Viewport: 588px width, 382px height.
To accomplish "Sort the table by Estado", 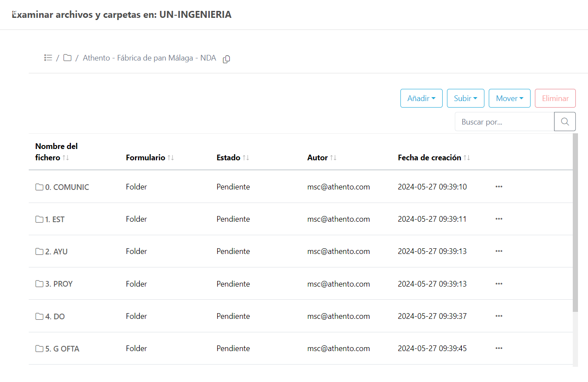I will point(246,158).
